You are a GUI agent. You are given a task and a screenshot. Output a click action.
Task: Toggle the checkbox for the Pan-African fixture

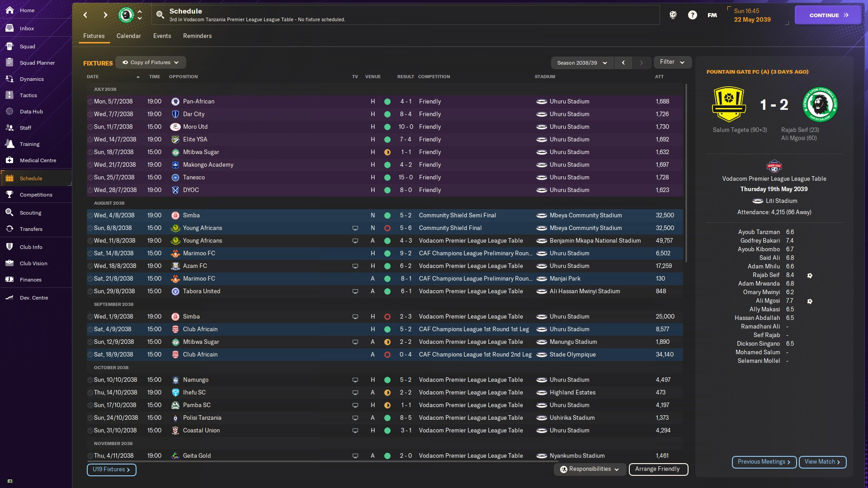tap(90, 102)
